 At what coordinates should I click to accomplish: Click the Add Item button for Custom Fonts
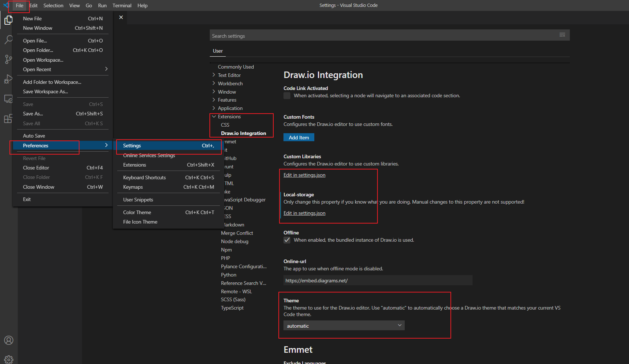point(299,138)
